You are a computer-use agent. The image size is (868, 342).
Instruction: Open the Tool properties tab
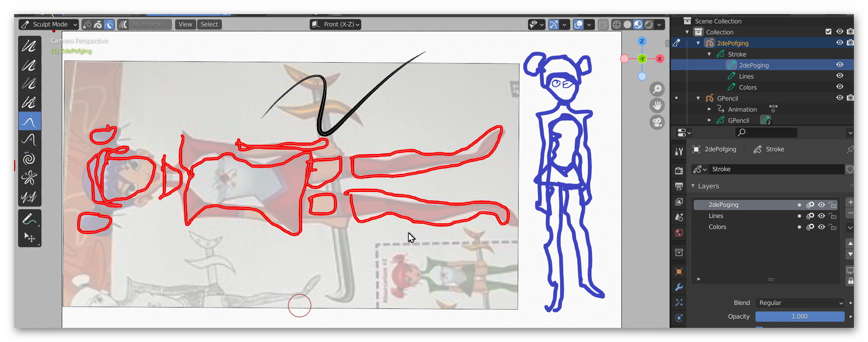[x=679, y=151]
